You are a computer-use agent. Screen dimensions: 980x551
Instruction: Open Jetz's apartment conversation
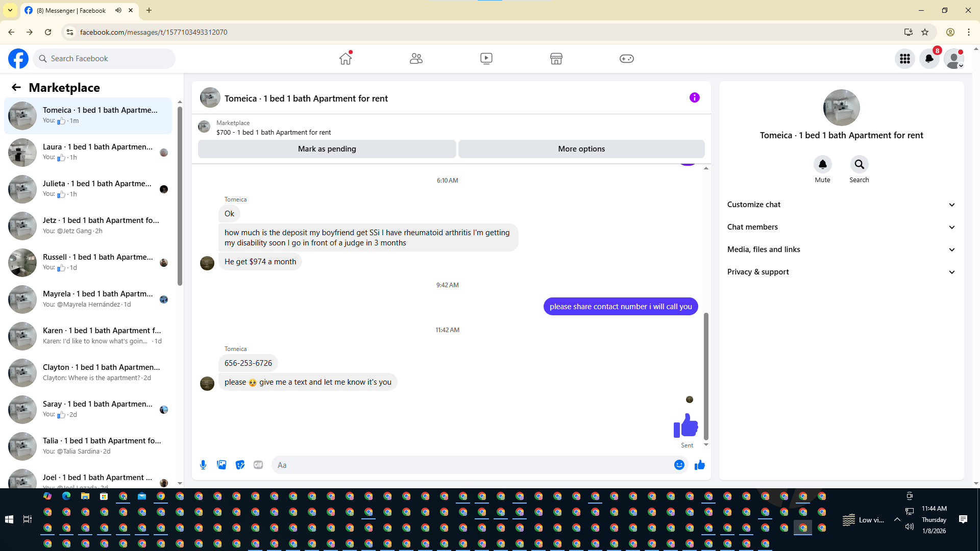pyautogui.click(x=88, y=226)
